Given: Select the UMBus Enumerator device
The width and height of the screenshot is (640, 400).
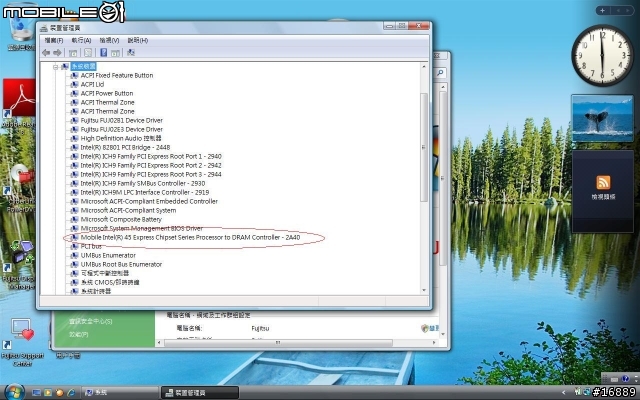Looking at the screenshot, I should pyautogui.click(x=108, y=255).
